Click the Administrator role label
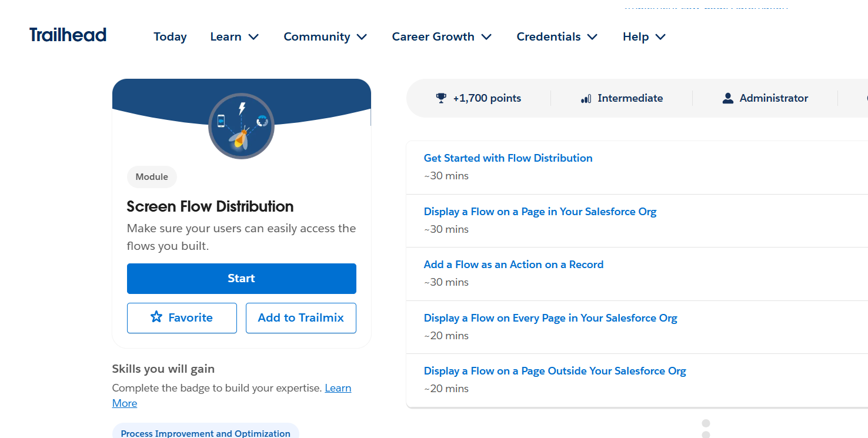868x438 pixels. [x=774, y=98]
